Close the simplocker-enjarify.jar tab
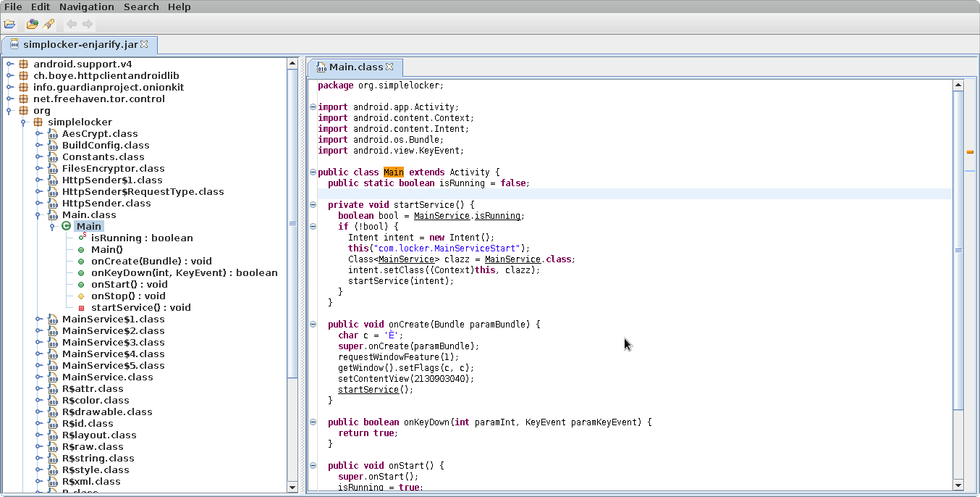The height and width of the screenshot is (497, 980). [x=144, y=44]
